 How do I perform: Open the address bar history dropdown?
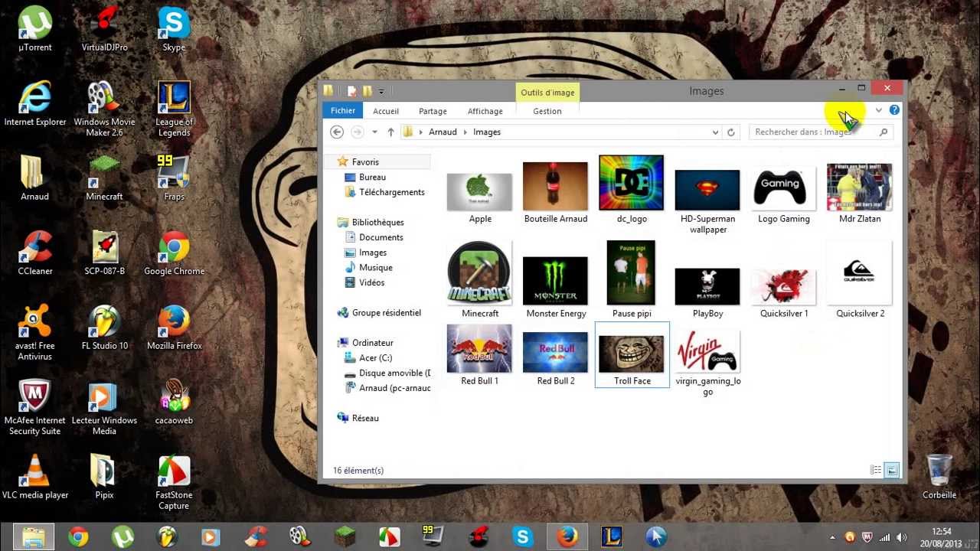(715, 132)
